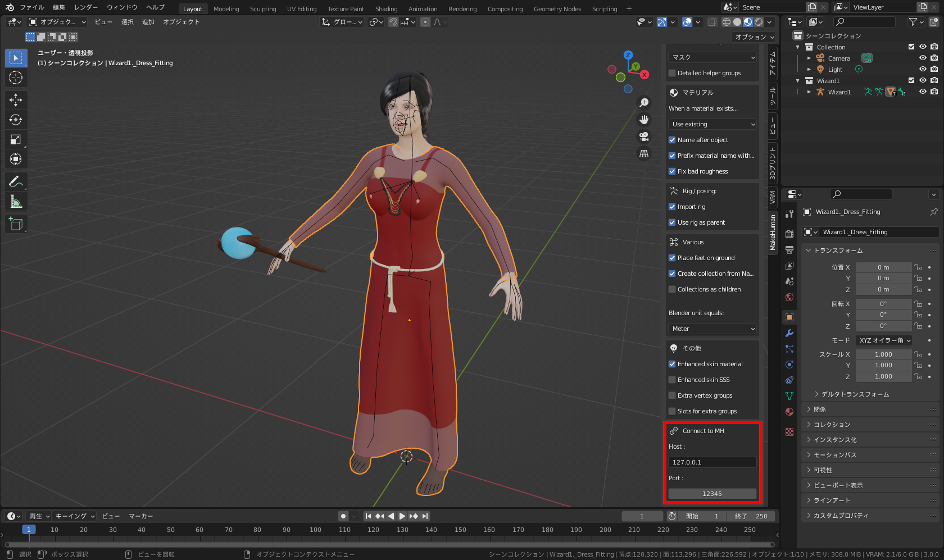Select the Rotate tool
This screenshot has height=560, width=944.
pyautogui.click(x=16, y=119)
